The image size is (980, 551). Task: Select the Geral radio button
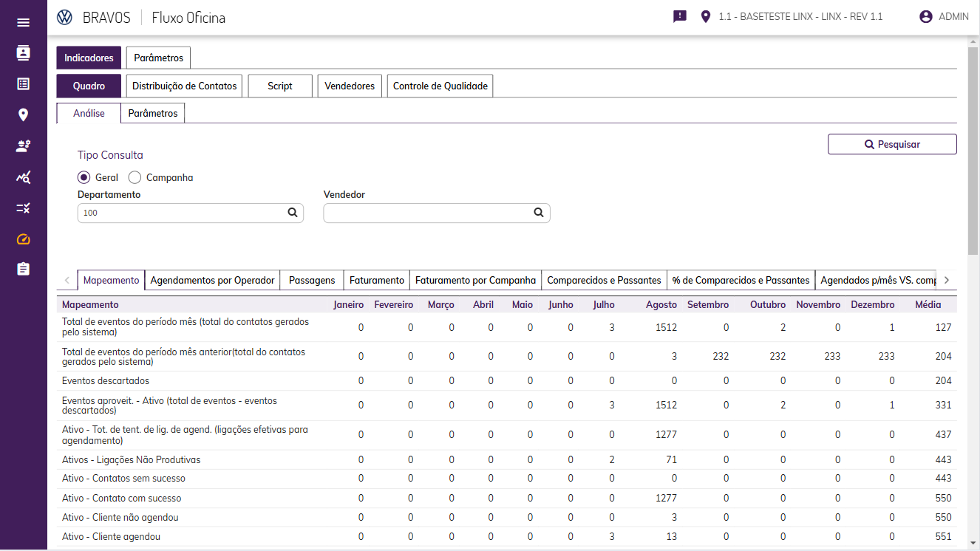(x=84, y=178)
